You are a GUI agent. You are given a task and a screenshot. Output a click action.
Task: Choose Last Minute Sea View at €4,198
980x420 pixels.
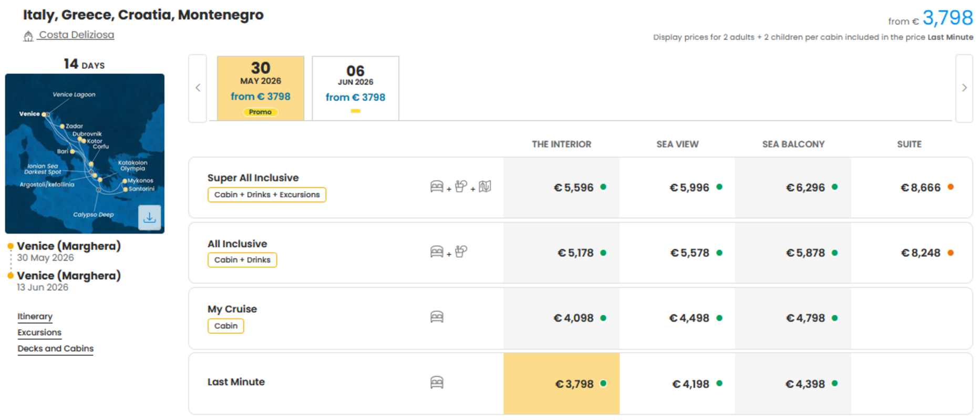click(677, 384)
